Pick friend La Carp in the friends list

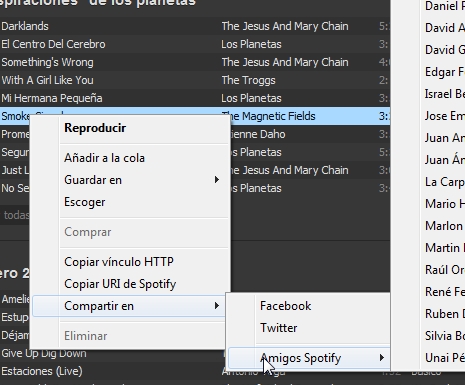[x=445, y=182]
